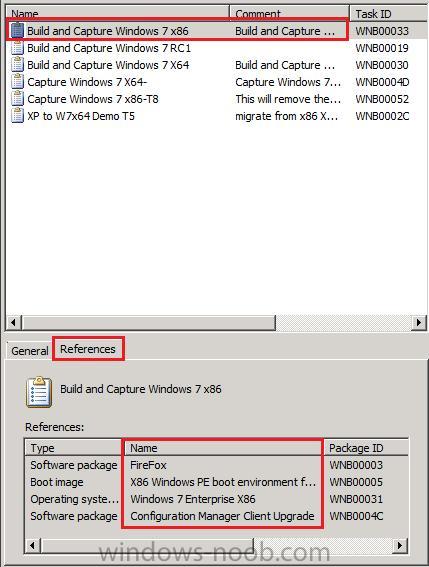Sort references by Type column
429x567 pixels.
(74, 448)
